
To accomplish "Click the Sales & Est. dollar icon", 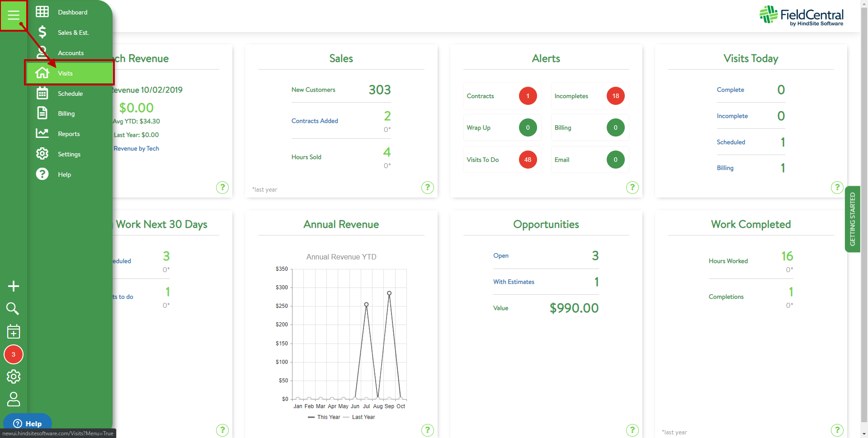I will point(42,32).
